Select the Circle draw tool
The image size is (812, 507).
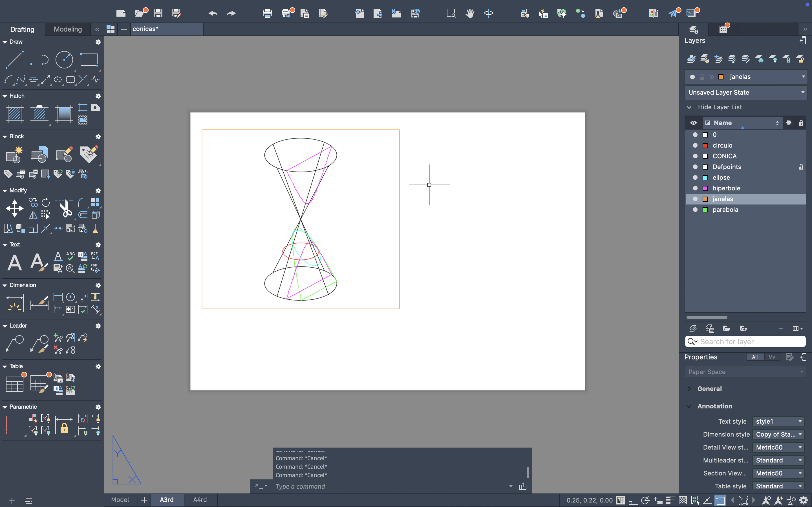64,60
